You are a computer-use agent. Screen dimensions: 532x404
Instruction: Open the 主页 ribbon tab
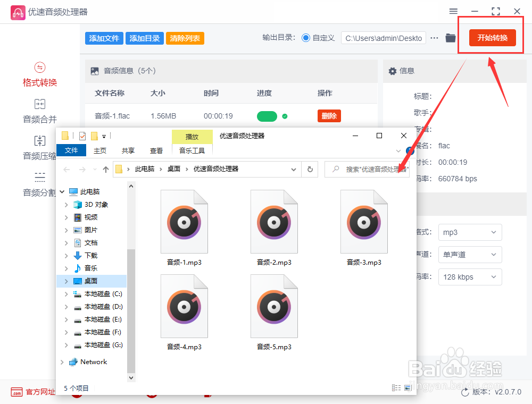100,150
